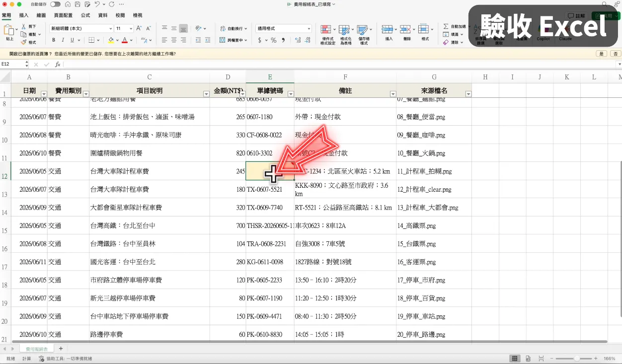Click the increase indent icon
Image resolution: width=622 pixels, height=364 pixels.
click(208, 40)
